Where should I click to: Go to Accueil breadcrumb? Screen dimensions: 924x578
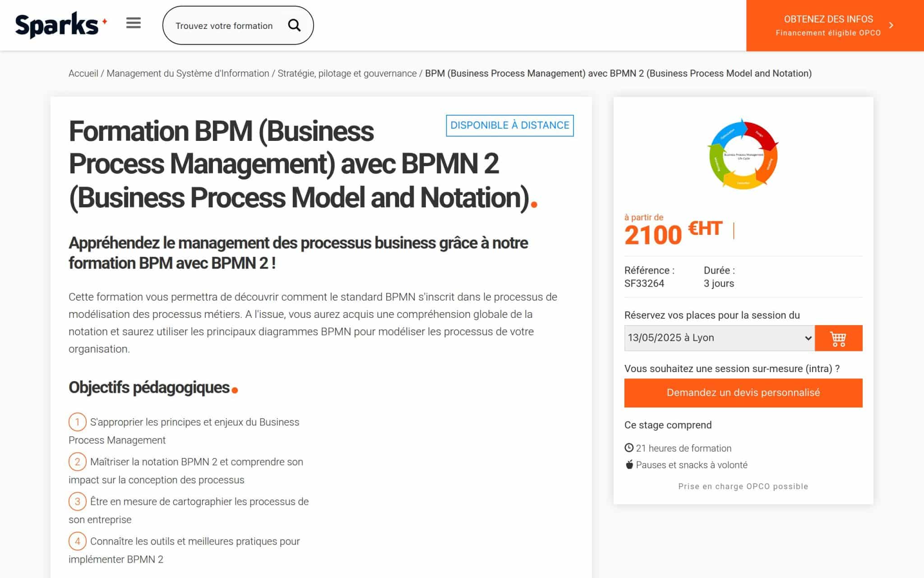tap(83, 74)
